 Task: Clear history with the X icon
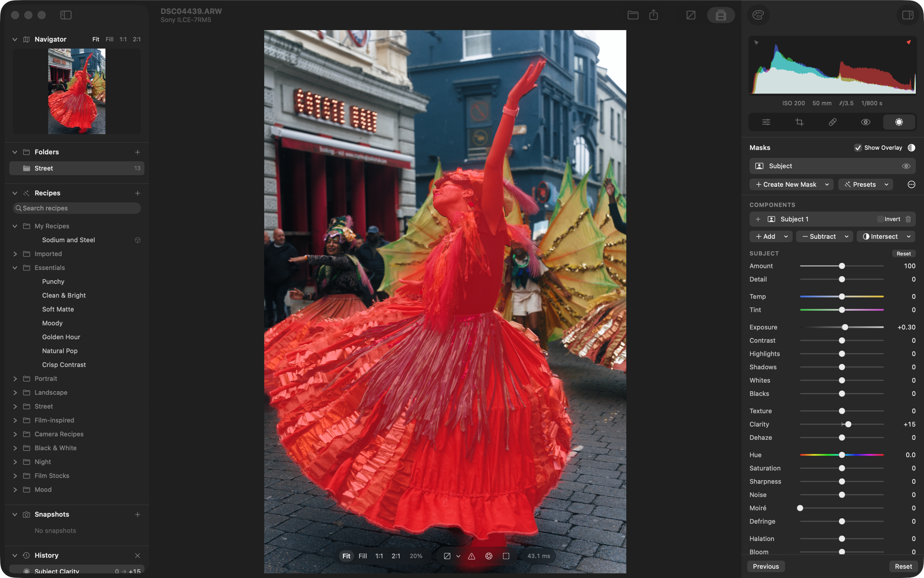point(137,555)
